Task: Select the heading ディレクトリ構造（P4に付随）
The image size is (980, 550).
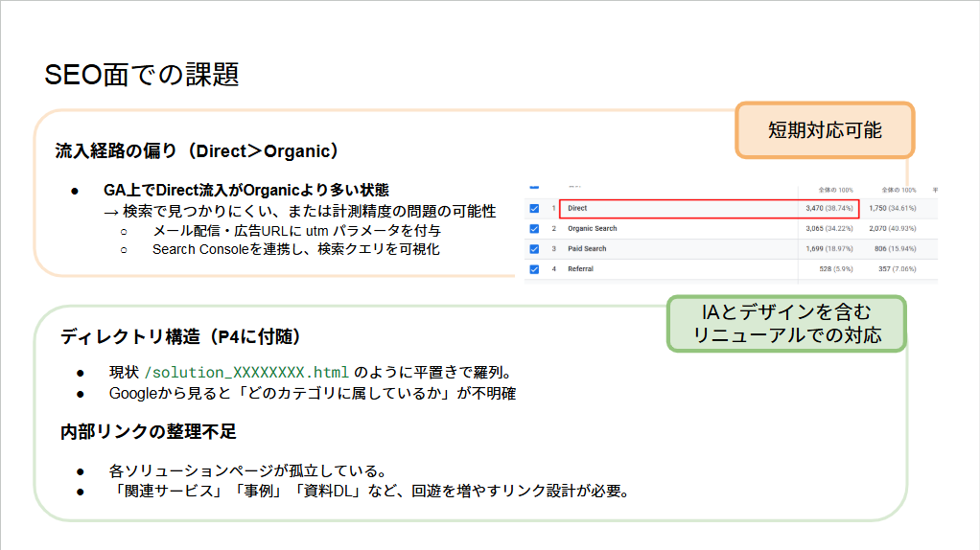Action: tap(182, 336)
